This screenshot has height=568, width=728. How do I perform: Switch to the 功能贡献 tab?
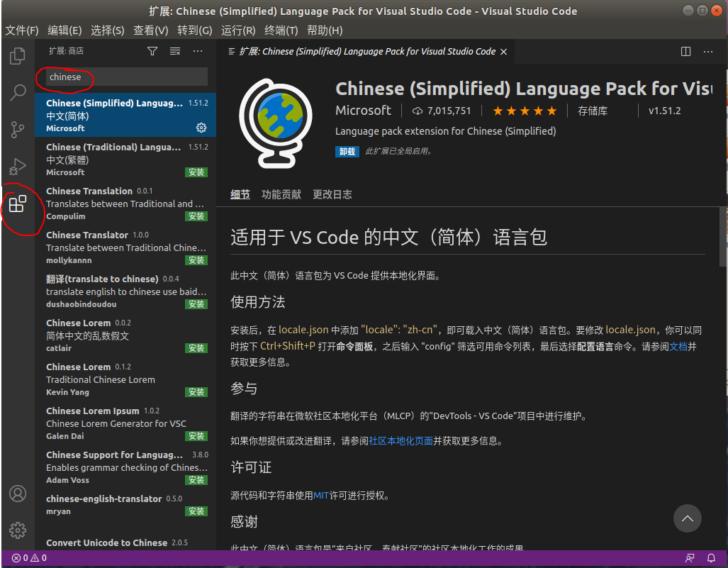coord(281,194)
